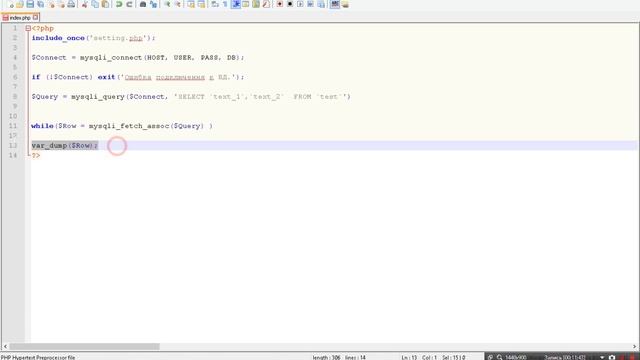This screenshot has height=360, width=640.
Task: Click the last toolbar icon on the right
Action: [345, 4]
